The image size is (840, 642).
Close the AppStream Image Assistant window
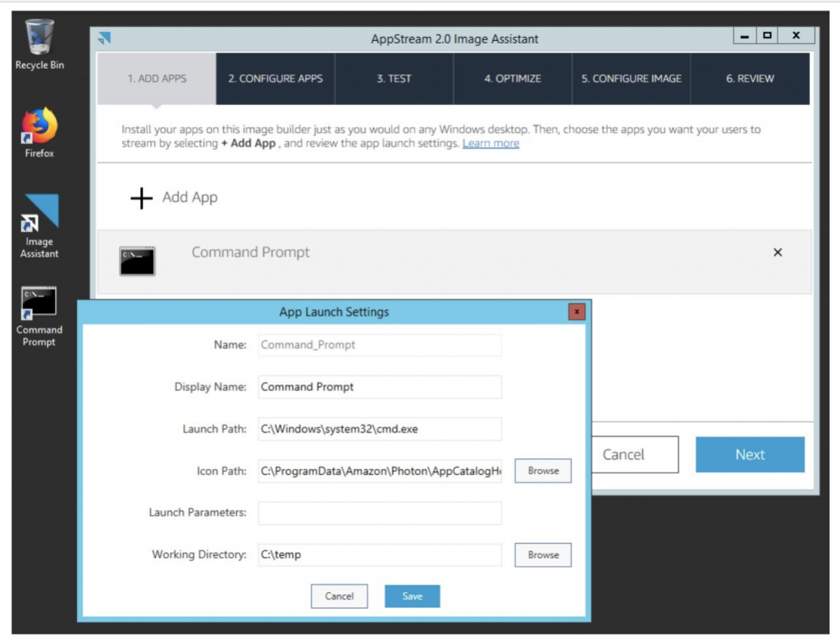point(796,36)
